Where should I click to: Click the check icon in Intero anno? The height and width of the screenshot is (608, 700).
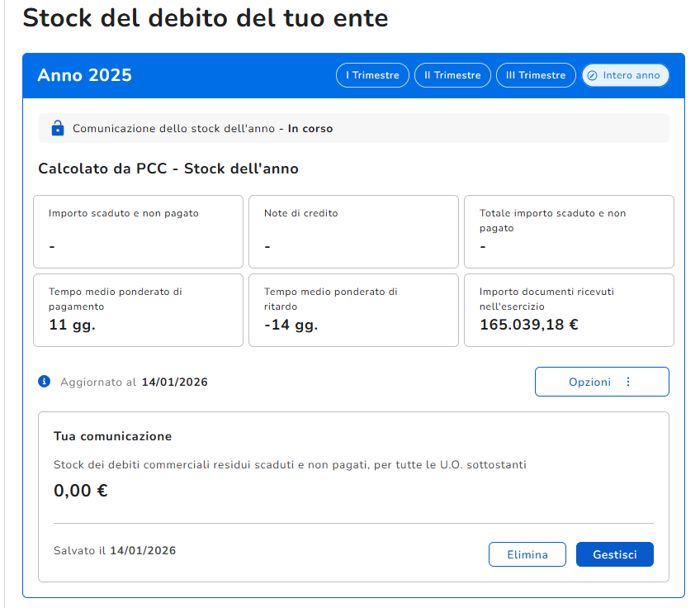click(592, 75)
